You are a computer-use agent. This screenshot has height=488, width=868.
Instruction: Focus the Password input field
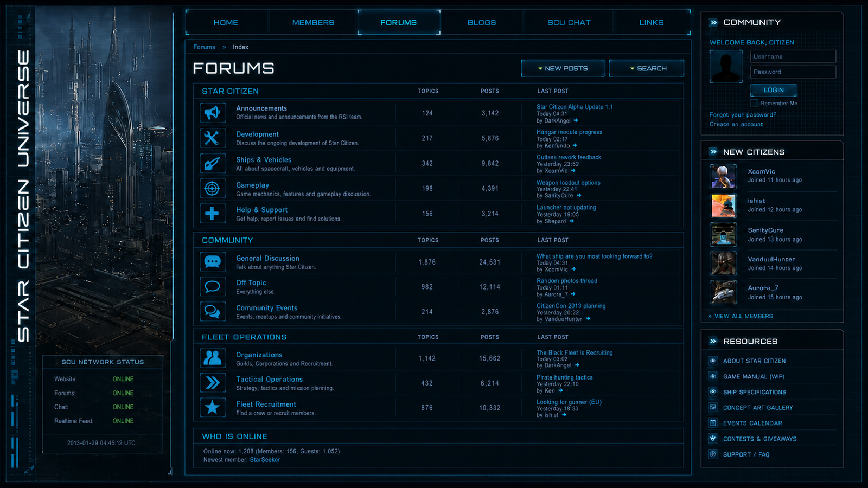coord(793,72)
